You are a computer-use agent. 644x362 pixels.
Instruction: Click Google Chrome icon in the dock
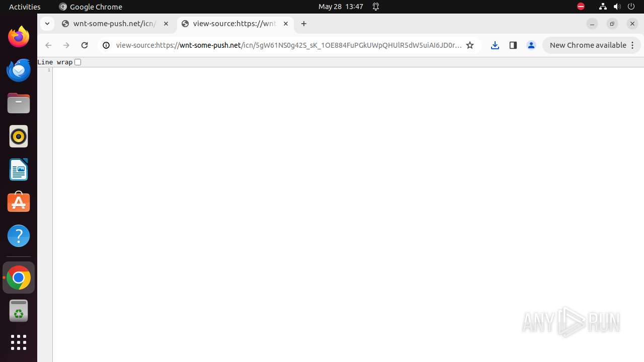pos(19,278)
